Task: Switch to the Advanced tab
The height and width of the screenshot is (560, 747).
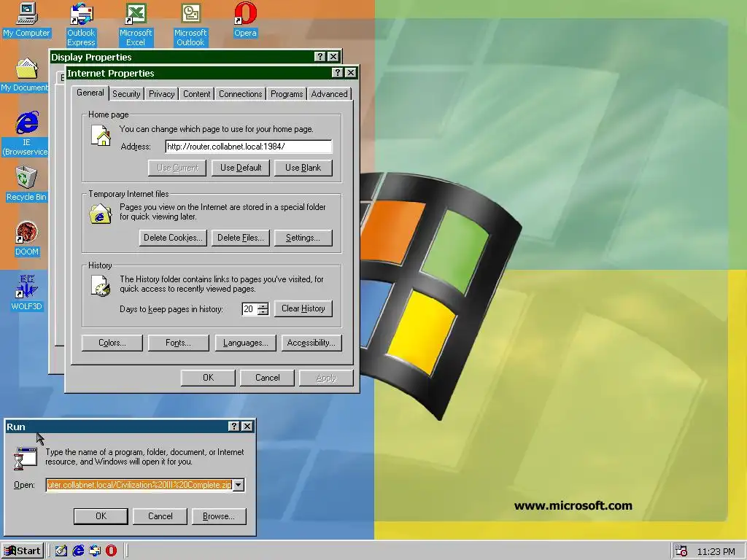Action: coord(329,94)
